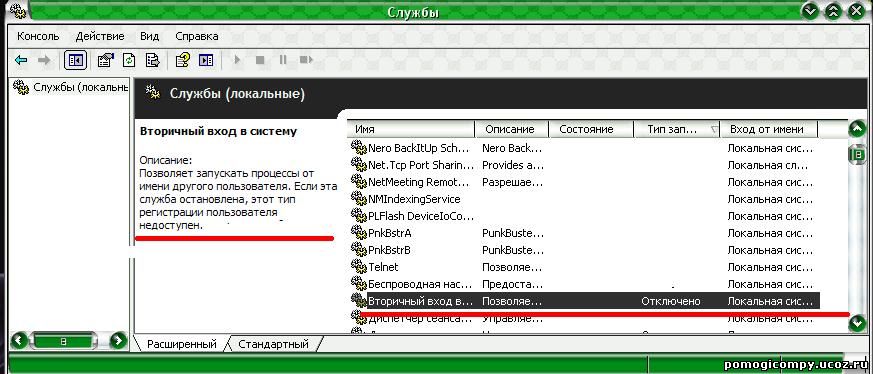The image size is (873, 374).
Task: Click the gear icon of the PnkBstrB row
Action: [x=359, y=249]
